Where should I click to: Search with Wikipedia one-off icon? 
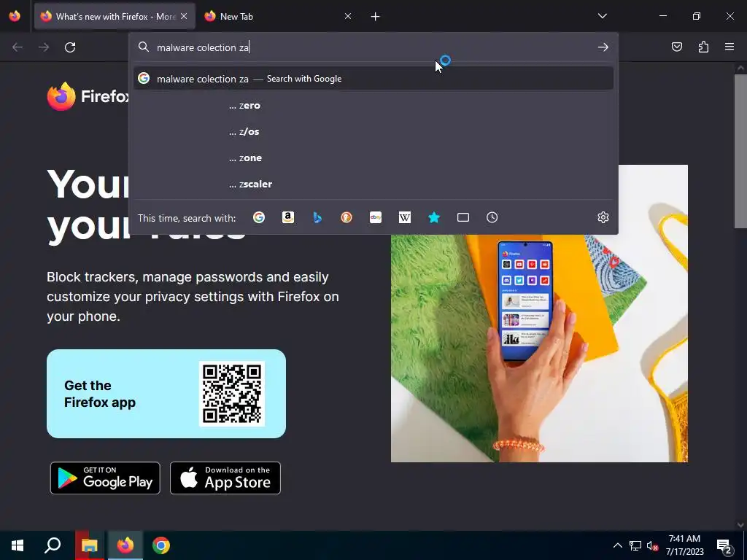click(x=404, y=217)
